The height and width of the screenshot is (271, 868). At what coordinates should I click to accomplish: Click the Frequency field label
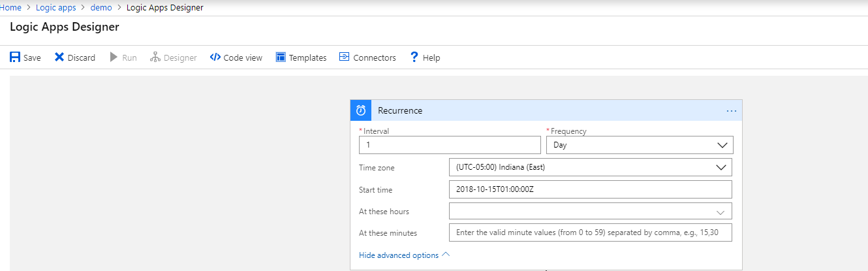pos(568,131)
